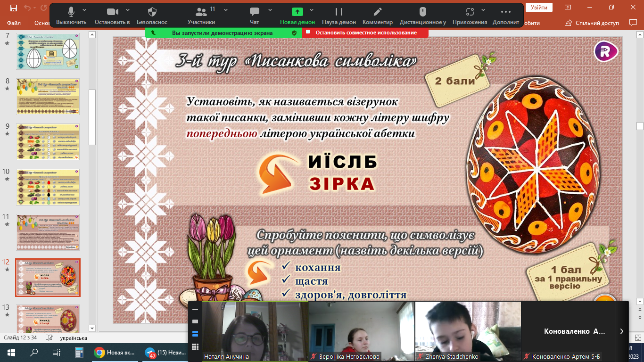The height and width of the screenshot is (362, 644).
Task: Open Telegram taskbar item
Action: click(x=165, y=352)
